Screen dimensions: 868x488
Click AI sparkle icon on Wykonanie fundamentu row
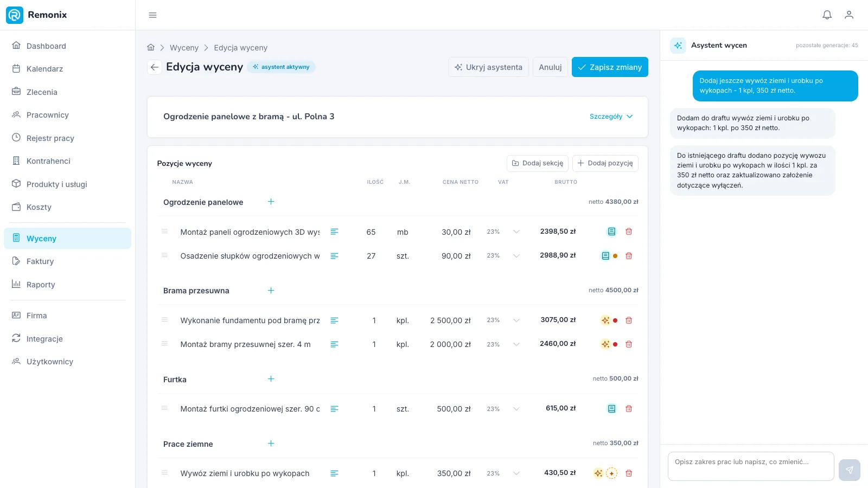tap(605, 320)
